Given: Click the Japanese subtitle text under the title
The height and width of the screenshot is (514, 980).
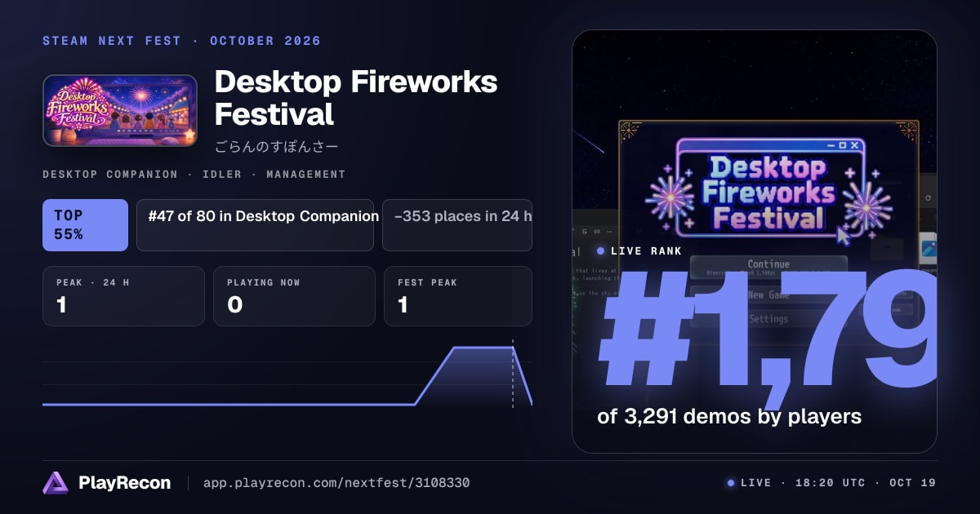Looking at the screenshot, I should tap(276, 147).
